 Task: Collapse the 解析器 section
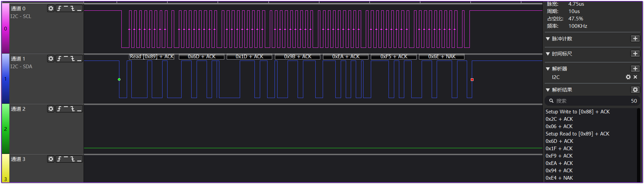[x=548, y=69]
